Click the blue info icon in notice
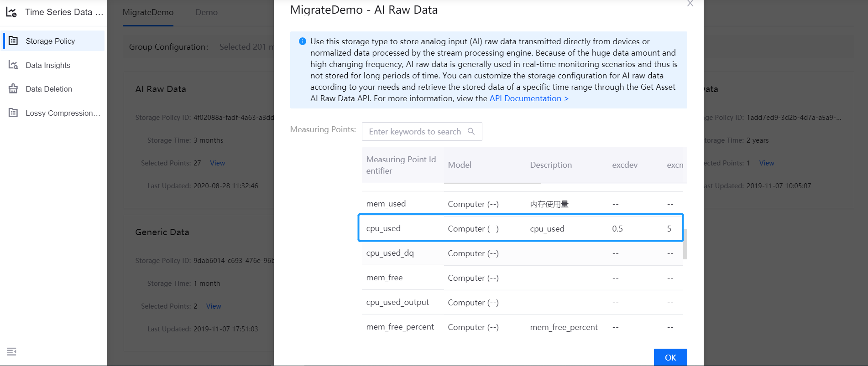The image size is (868, 366). click(302, 41)
